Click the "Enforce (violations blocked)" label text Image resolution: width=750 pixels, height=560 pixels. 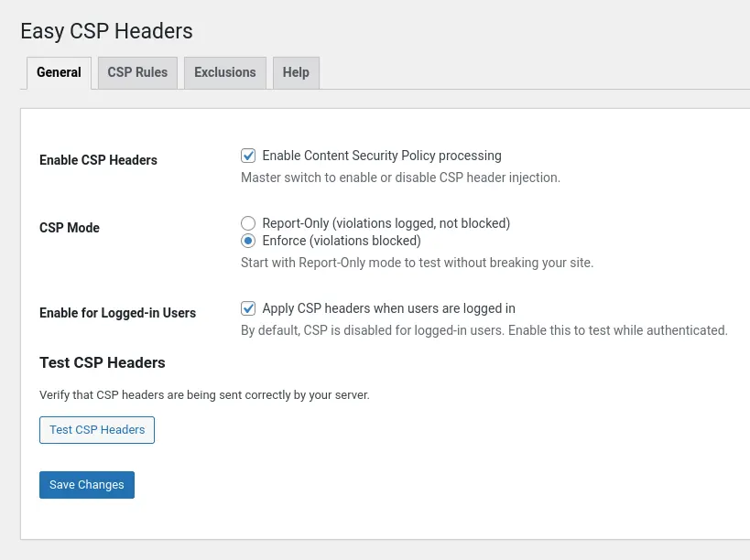pyautogui.click(x=342, y=242)
